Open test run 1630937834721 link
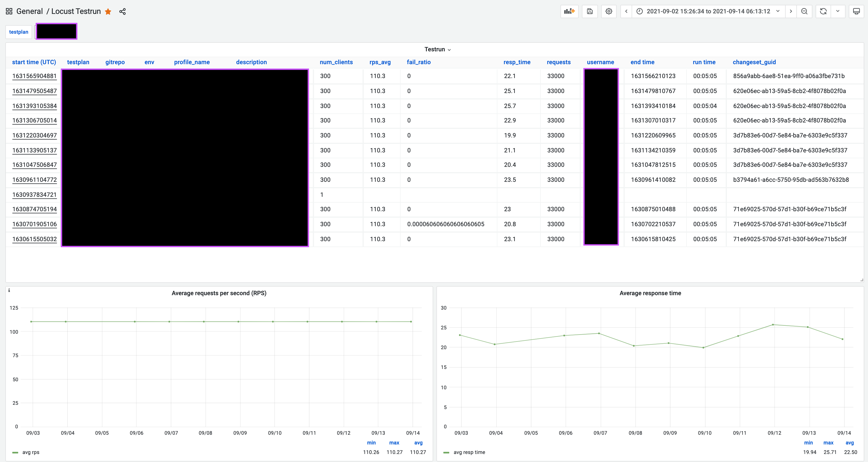The image size is (868, 462). coord(34,195)
